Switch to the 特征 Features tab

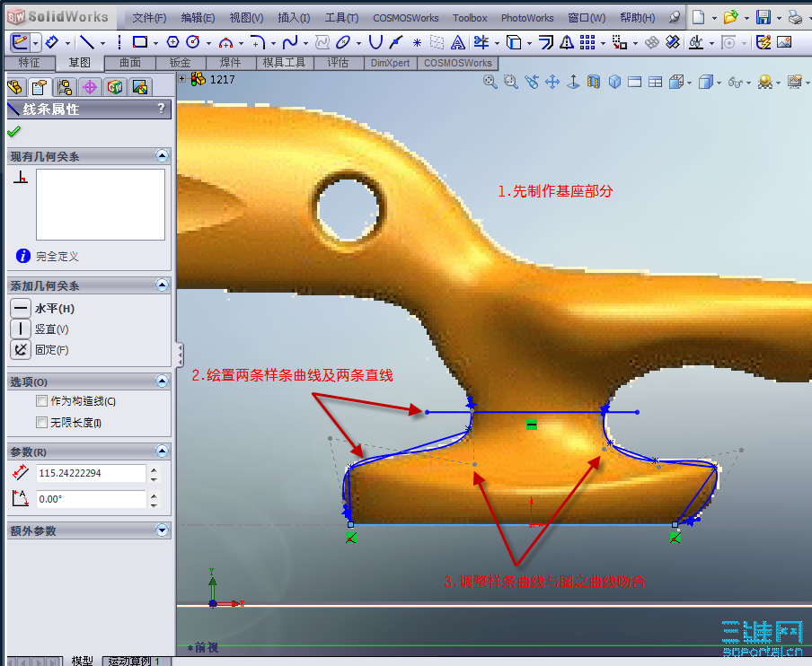coord(29,63)
